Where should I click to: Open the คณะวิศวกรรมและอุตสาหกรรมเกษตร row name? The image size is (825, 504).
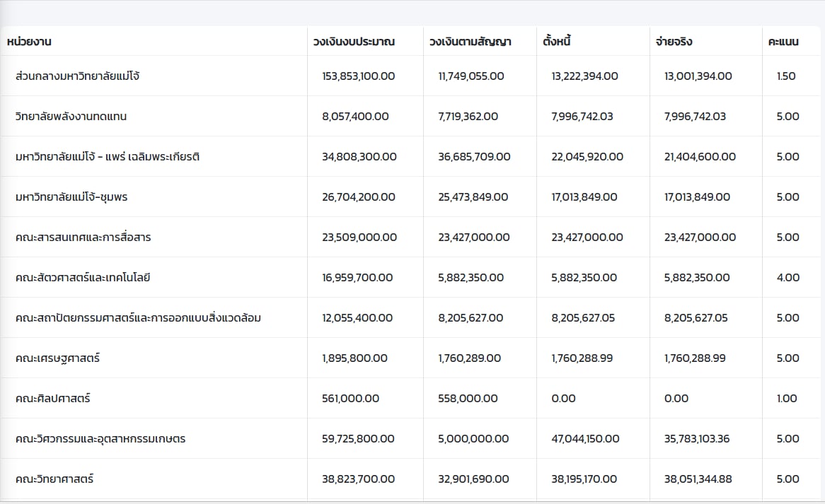tap(100, 438)
